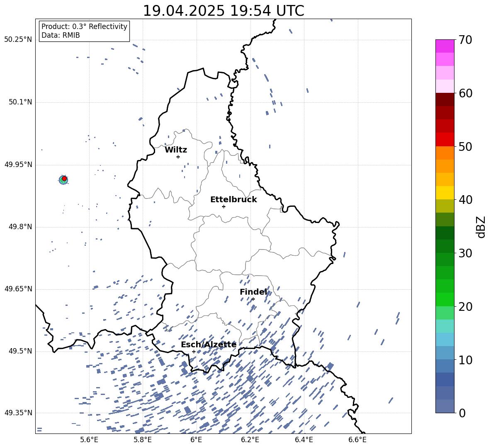This screenshot has width=491, height=448.
Task: Click the colorbar tick label 0
Action: (x=462, y=413)
